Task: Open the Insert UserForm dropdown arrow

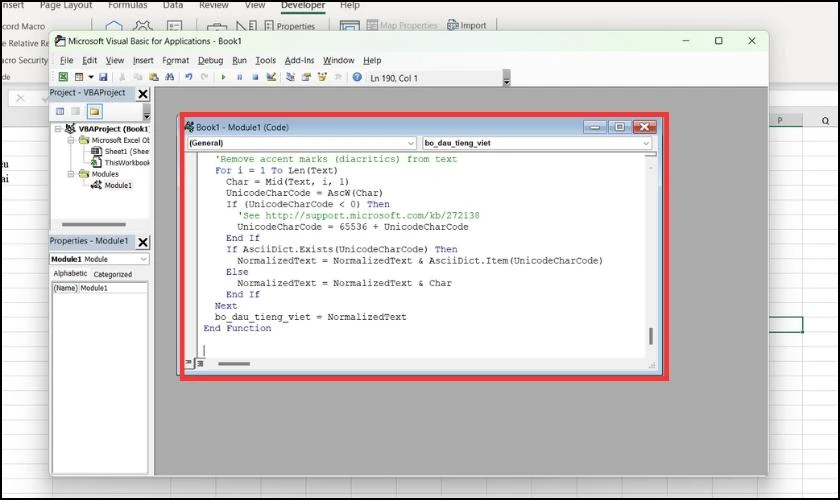Action: tap(91, 77)
